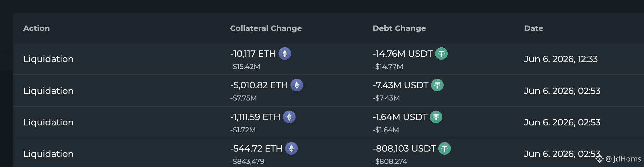Click the Binance logo watermark near @JdHoms
The image size is (644, 167).
[x=599, y=159]
